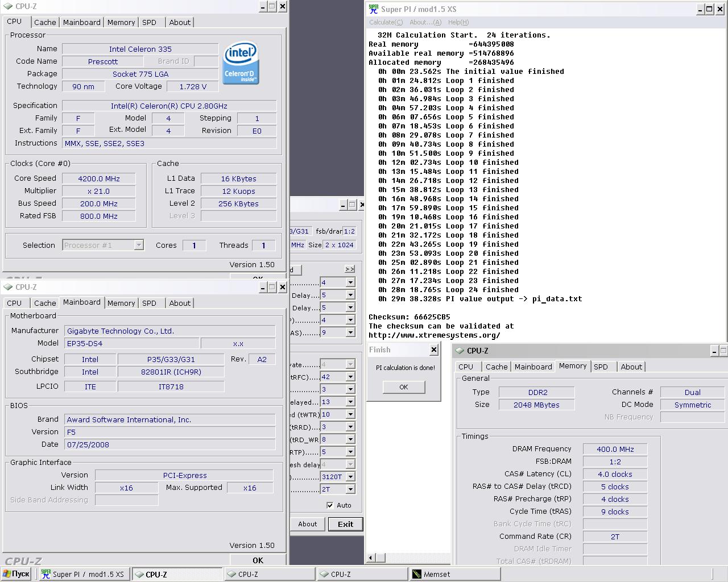Screen dimensions: 728x582
Task: Click the DRAM Frequency 400.0 MHz value
Action: pos(615,449)
